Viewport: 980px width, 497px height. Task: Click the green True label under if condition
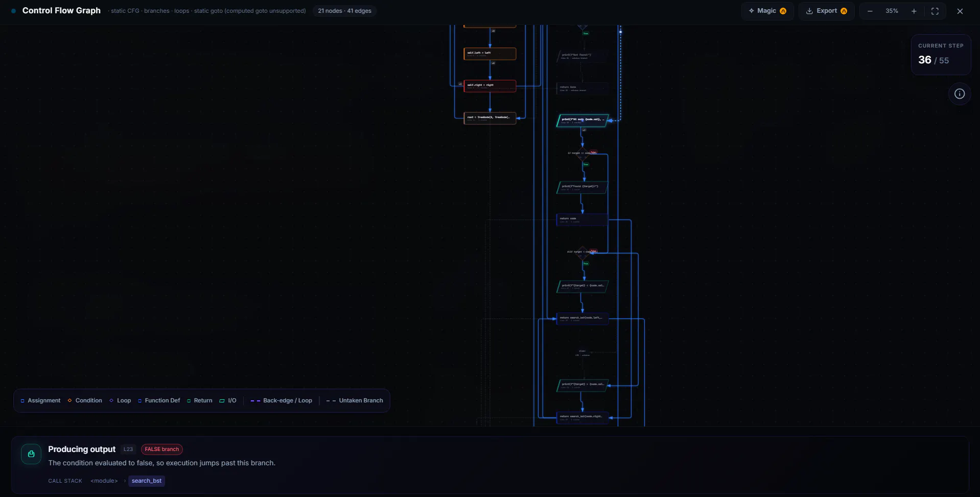click(586, 165)
